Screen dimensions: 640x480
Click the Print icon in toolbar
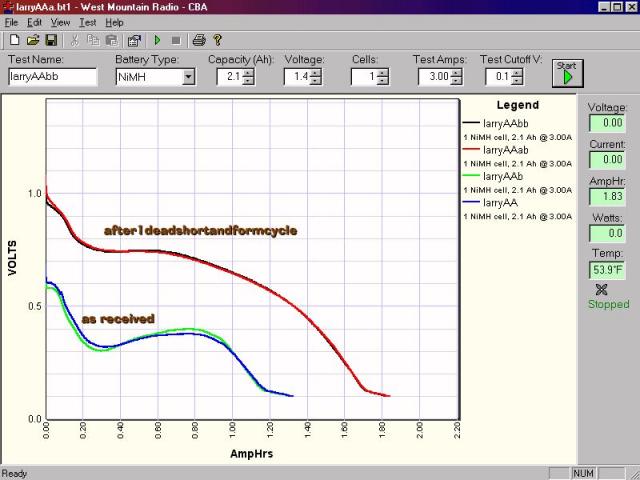[x=199, y=40]
